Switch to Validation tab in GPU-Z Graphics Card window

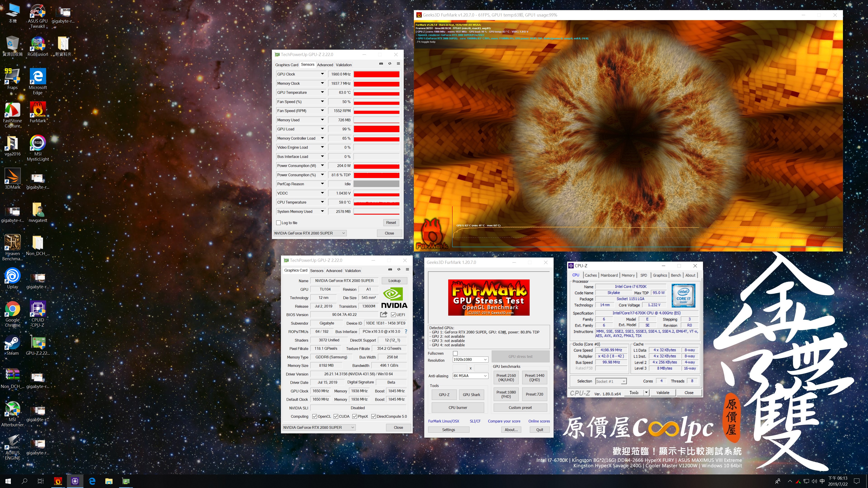pos(353,270)
